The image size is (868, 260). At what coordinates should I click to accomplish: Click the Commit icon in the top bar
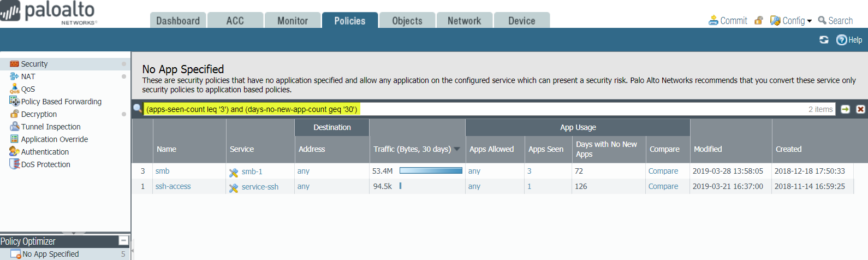[714, 21]
